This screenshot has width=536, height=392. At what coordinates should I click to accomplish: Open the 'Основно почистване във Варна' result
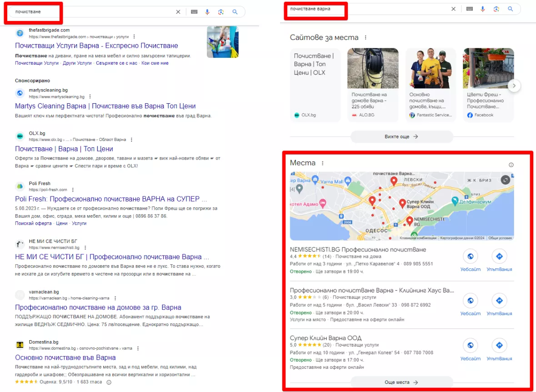65,357
